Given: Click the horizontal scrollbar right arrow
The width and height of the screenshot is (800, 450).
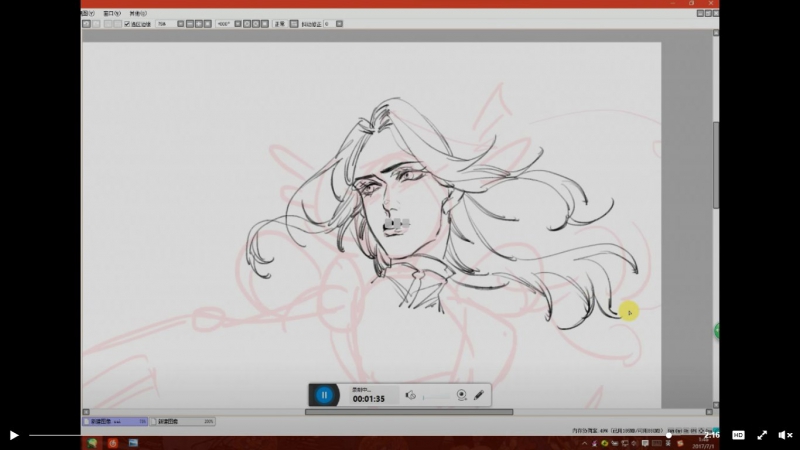Looking at the screenshot, I should 709,412.
